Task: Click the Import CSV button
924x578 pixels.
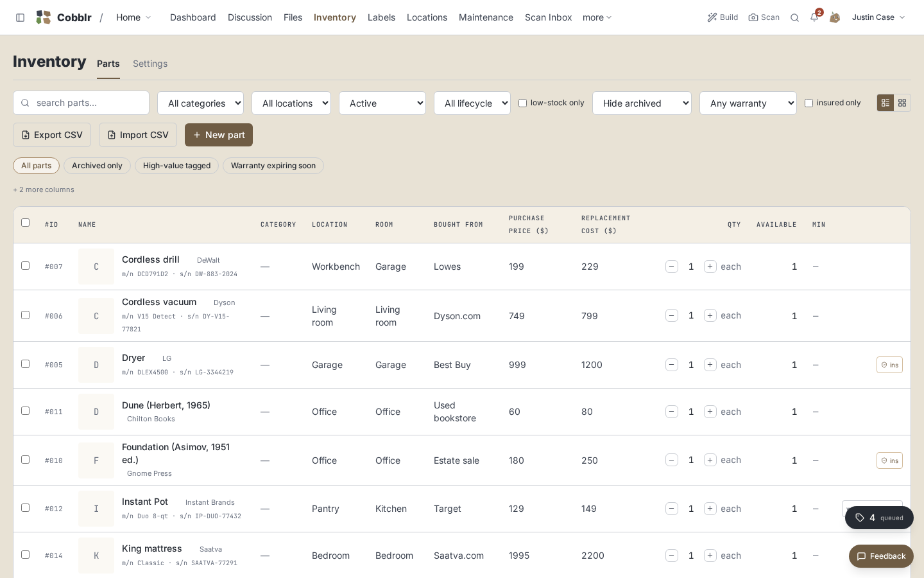Action: coord(138,135)
